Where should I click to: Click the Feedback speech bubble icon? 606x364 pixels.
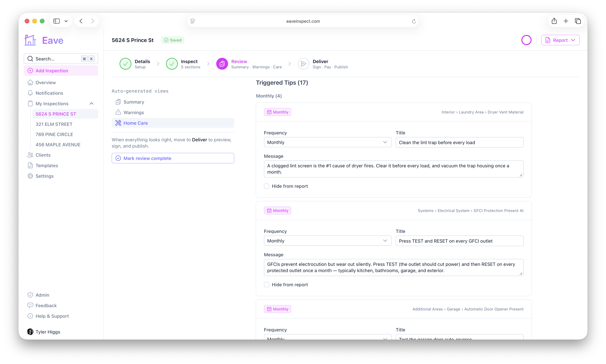coord(30,305)
